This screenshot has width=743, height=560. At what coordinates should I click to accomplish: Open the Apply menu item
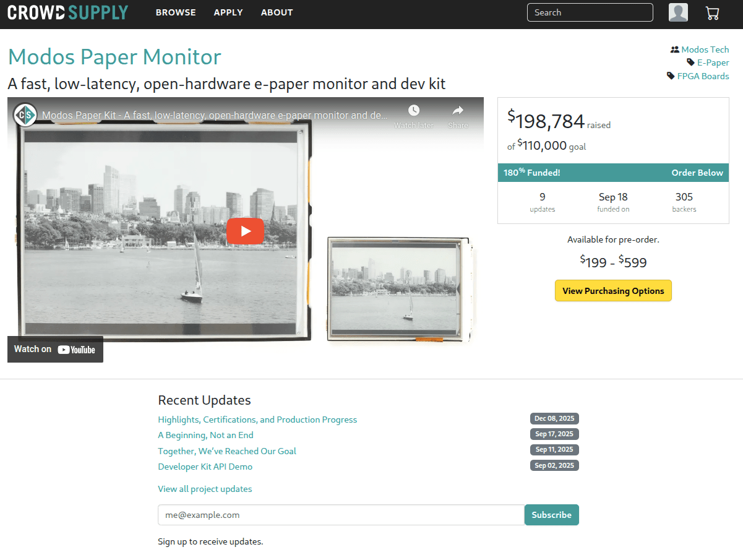pyautogui.click(x=228, y=12)
